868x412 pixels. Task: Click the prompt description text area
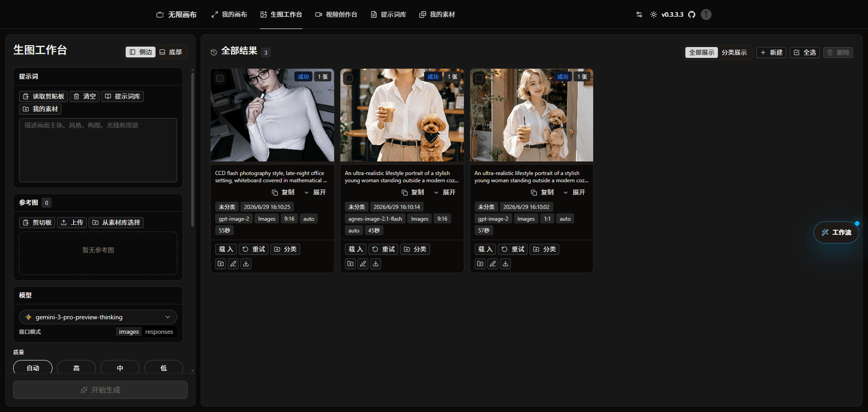[x=98, y=150]
